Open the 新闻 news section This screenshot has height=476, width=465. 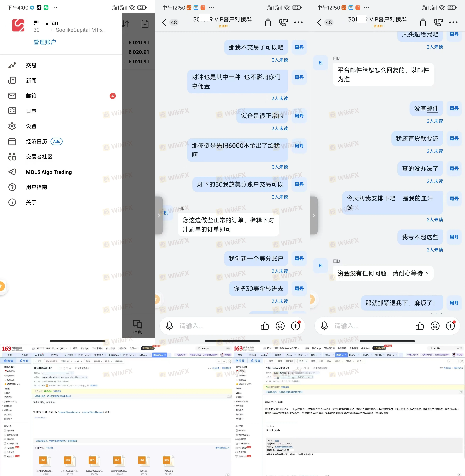[x=31, y=81]
